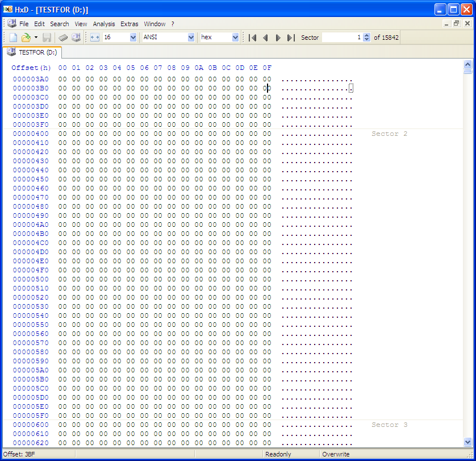
Task: Jump to the last sector
Action: (x=291, y=38)
